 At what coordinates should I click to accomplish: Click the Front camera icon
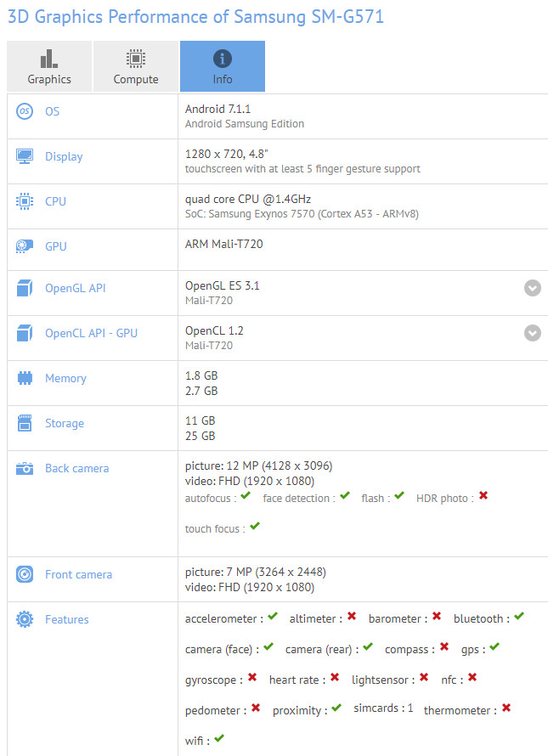25,574
